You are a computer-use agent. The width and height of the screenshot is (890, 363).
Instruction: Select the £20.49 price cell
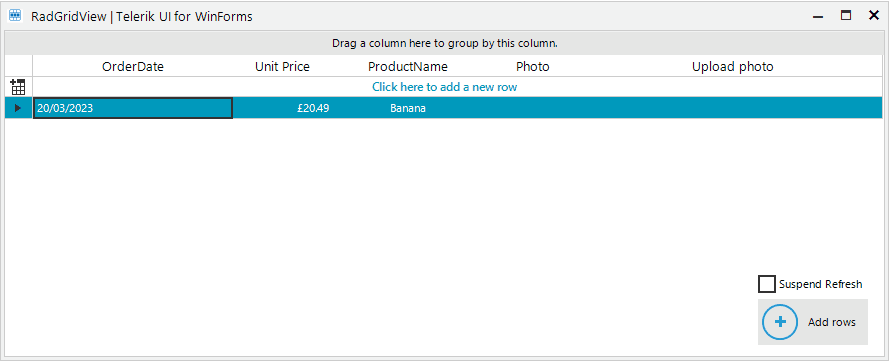click(x=282, y=108)
